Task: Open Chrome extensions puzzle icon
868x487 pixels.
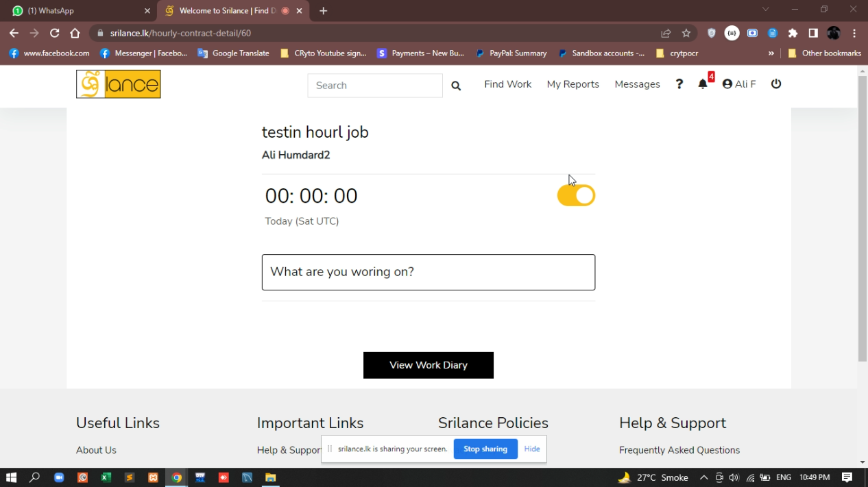Action: pos(793,33)
